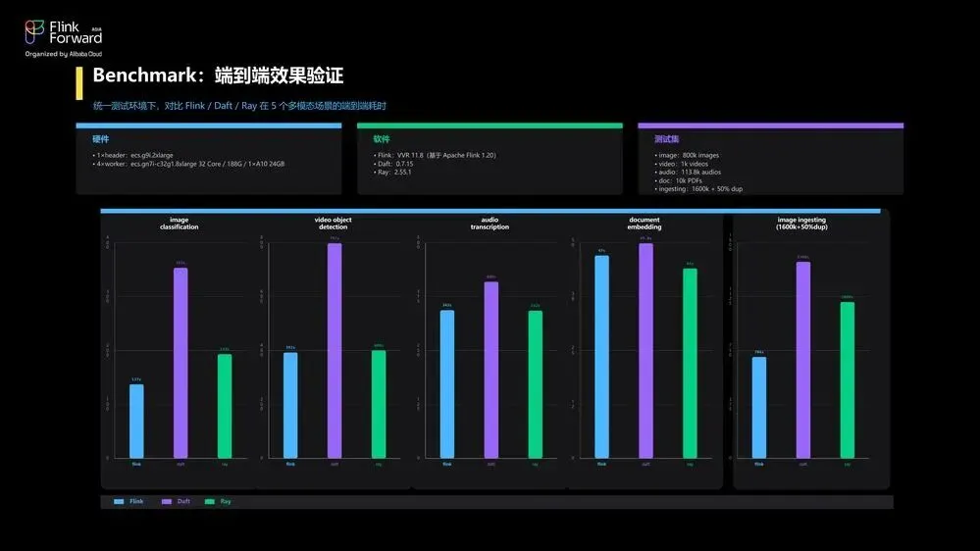Viewport: 980px width, 551px height.
Task: Click the 'image classification' chart title
Action: tap(179, 224)
